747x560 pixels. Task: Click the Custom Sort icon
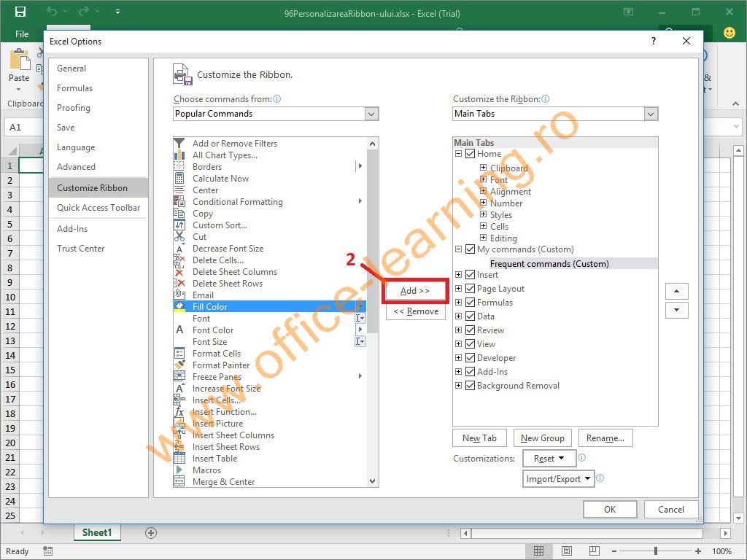(x=179, y=225)
